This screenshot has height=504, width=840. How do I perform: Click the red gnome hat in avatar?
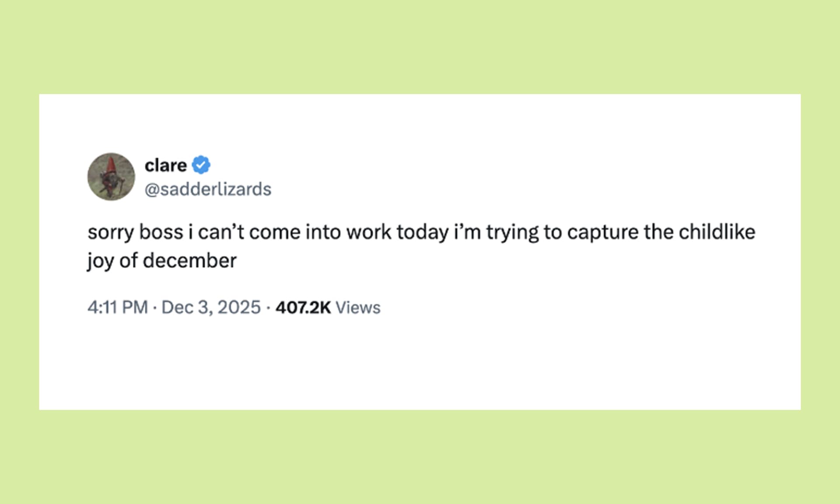pyautogui.click(x=112, y=164)
